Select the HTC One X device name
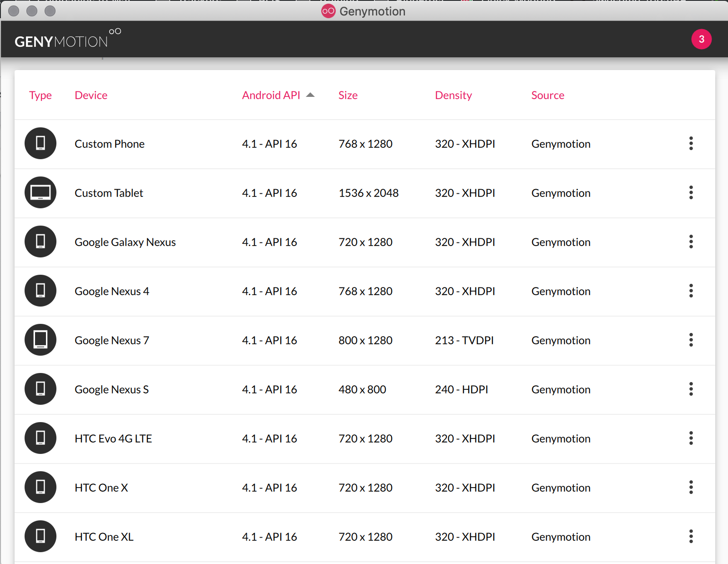The image size is (728, 564). pos(101,488)
